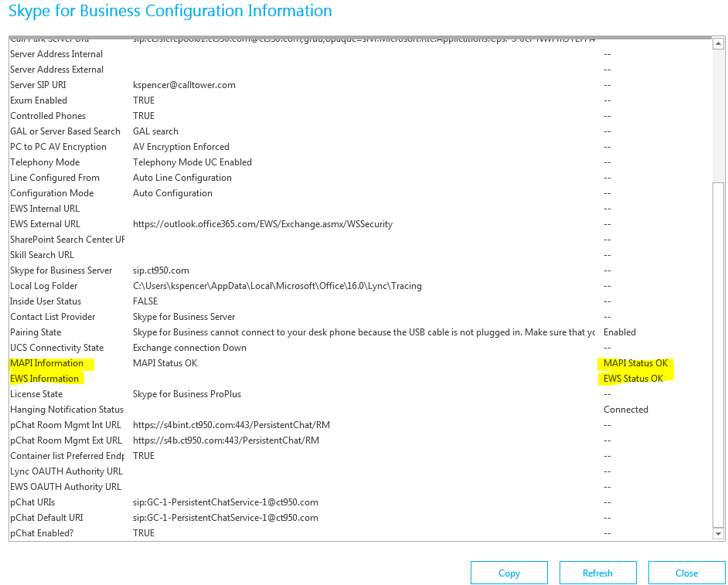The height and width of the screenshot is (585, 728).
Task: Click the scrollbar down arrow
Action: click(x=718, y=534)
